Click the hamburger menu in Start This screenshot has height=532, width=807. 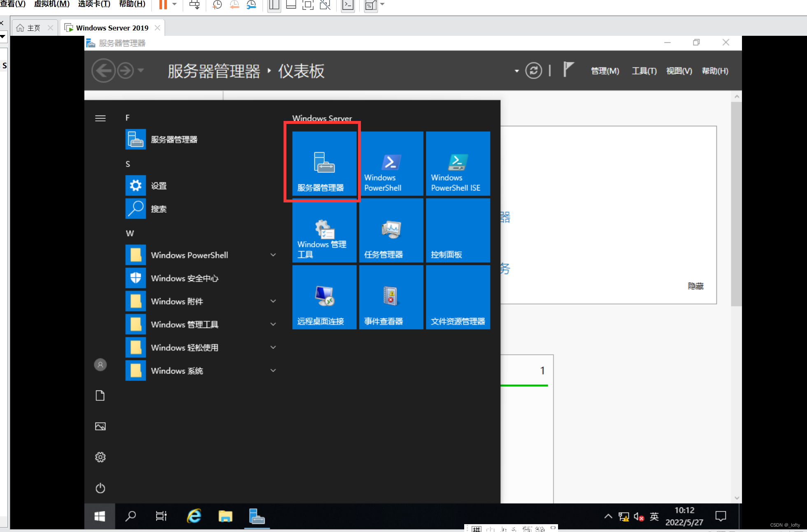100,118
